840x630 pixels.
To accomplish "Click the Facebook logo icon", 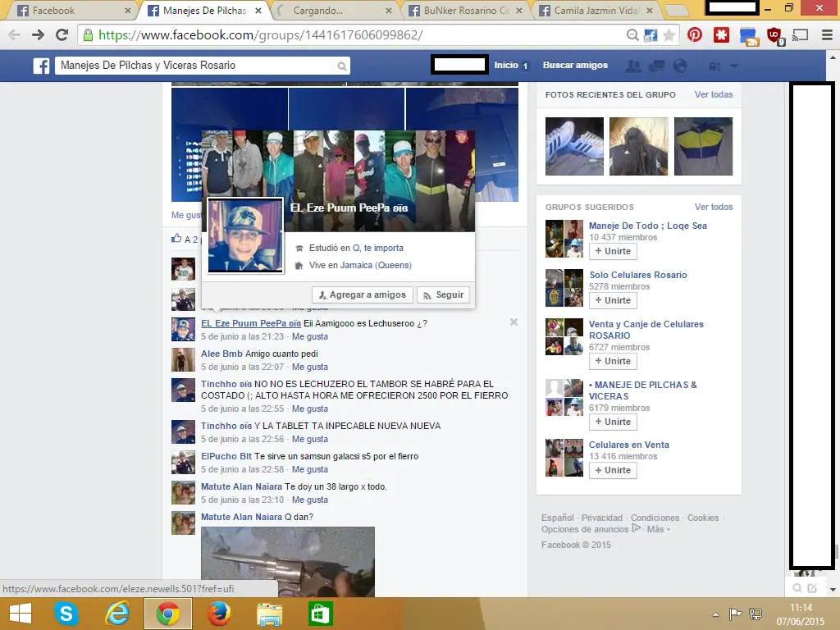I will [41, 65].
